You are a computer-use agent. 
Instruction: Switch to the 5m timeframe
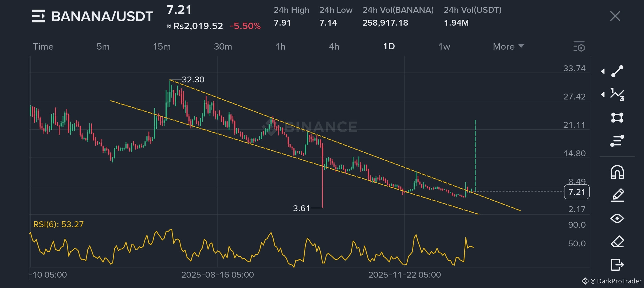point(103,46)
